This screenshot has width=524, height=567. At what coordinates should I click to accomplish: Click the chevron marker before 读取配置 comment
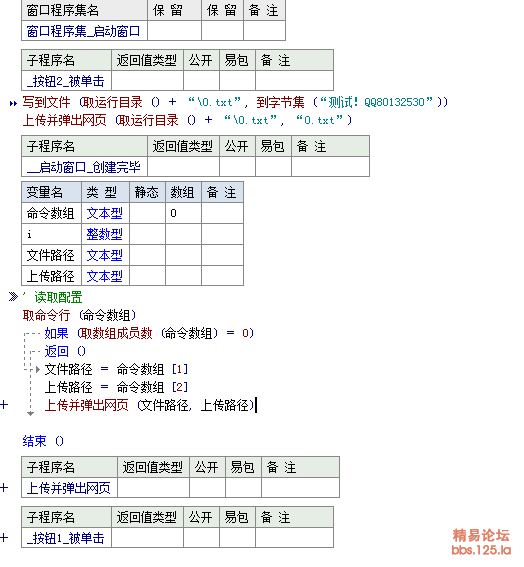(x=13, y=297)
